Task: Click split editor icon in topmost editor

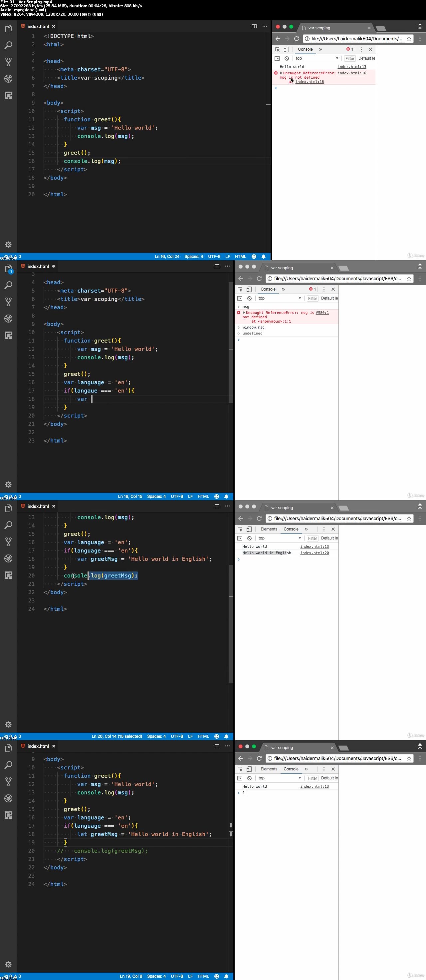Action: pyautogui.click(x=254, y=26)
